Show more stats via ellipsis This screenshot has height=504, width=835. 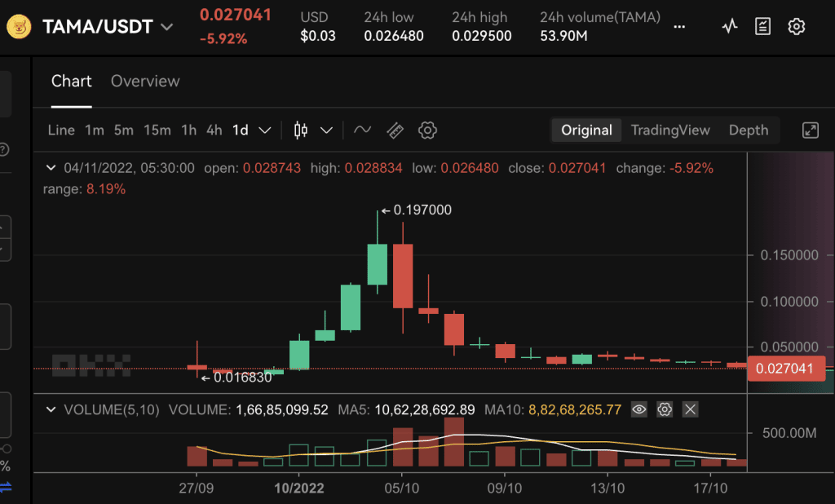tap(679, 27)
